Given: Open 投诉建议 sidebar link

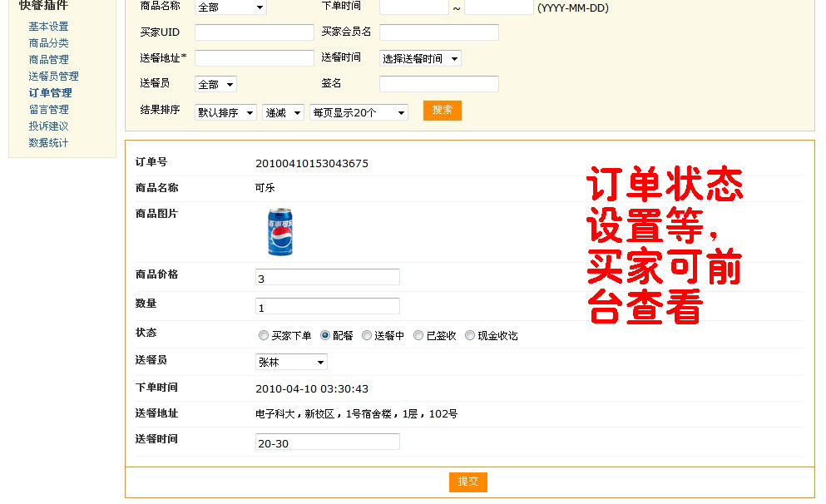Looking at the screenshot, I should [x=48, y=126].
